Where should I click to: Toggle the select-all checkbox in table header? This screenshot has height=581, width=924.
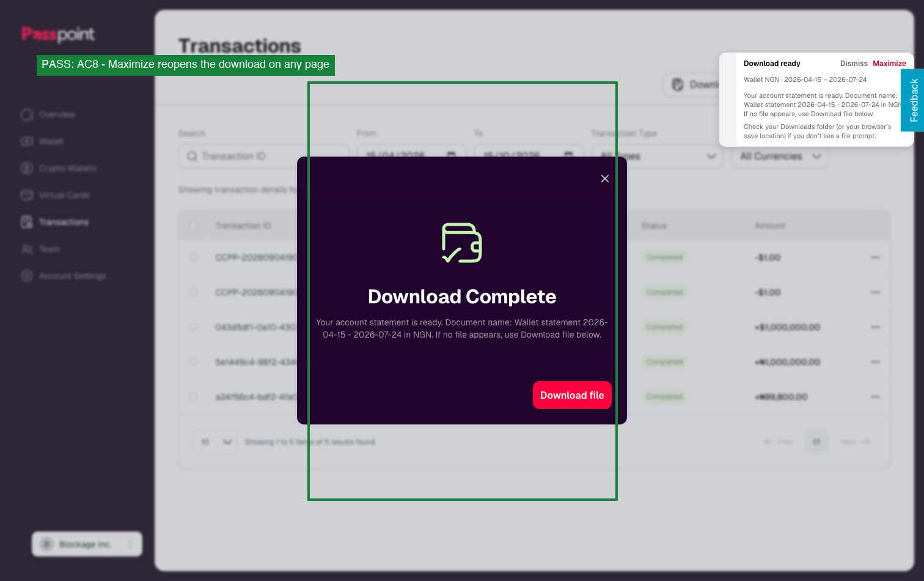[x=193, y=226]
